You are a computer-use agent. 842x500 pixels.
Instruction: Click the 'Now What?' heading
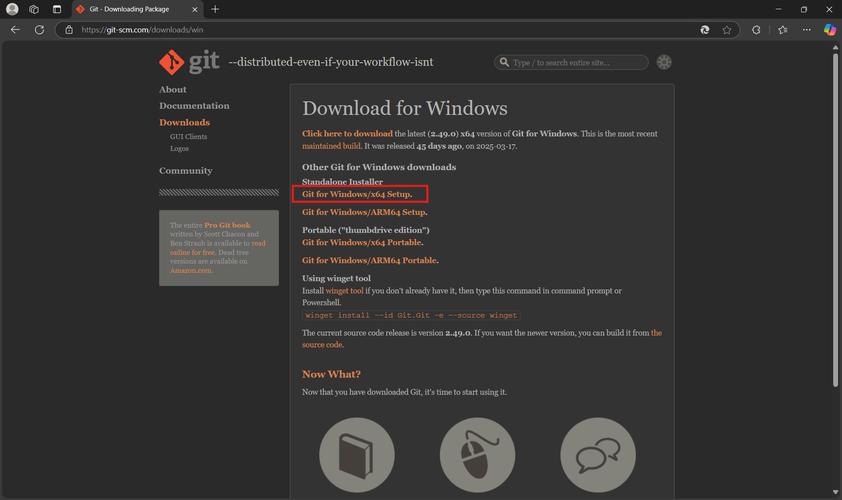pyautogui.click(x=331, y=374)
